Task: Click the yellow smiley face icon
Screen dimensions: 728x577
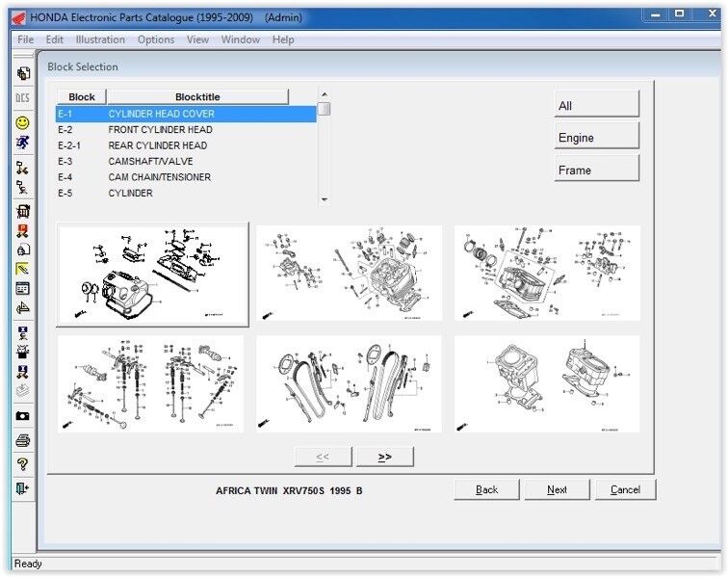Action: tap(23, 122)
